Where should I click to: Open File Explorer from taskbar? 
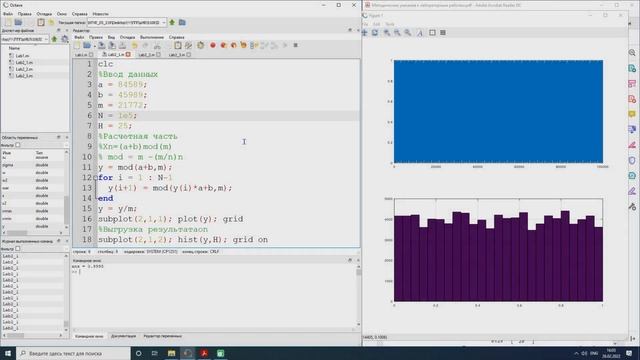tap(171, 353)
